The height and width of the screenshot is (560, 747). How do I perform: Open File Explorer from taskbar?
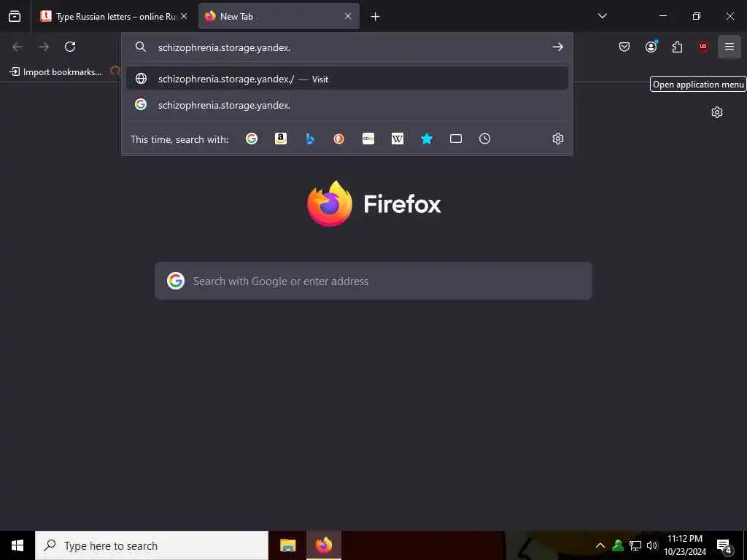pos(287,545)
